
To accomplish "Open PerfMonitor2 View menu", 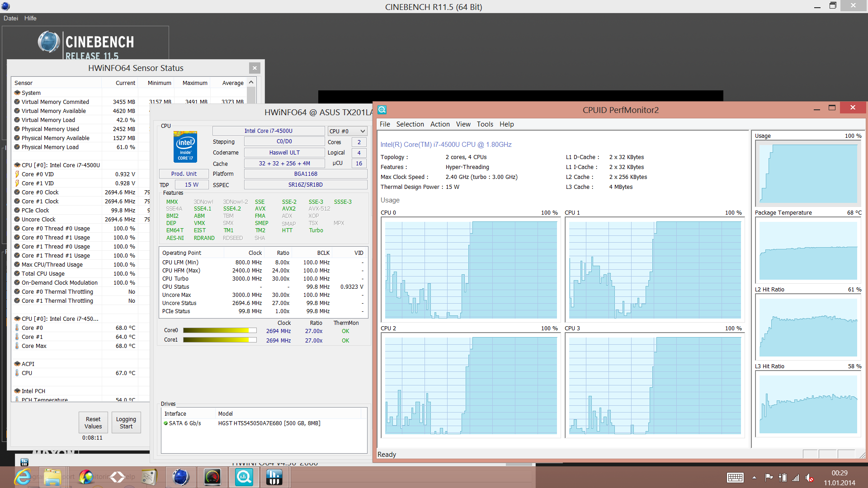I will [463, 124].
